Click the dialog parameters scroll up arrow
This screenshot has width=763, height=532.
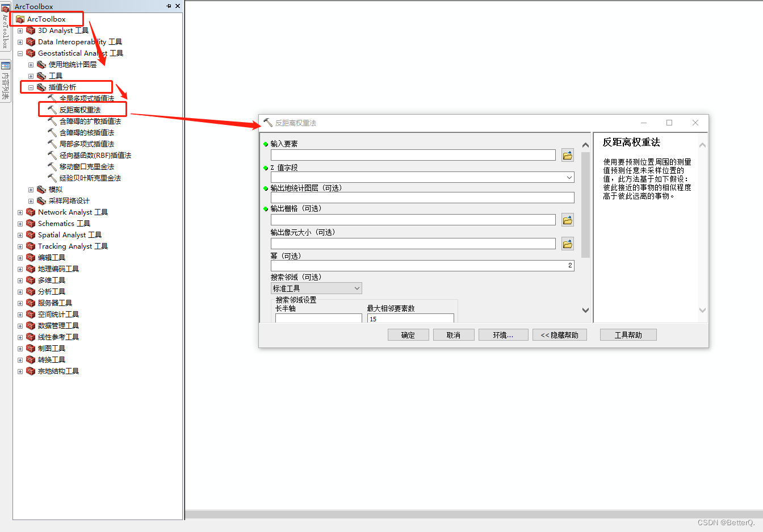point(586,146)
